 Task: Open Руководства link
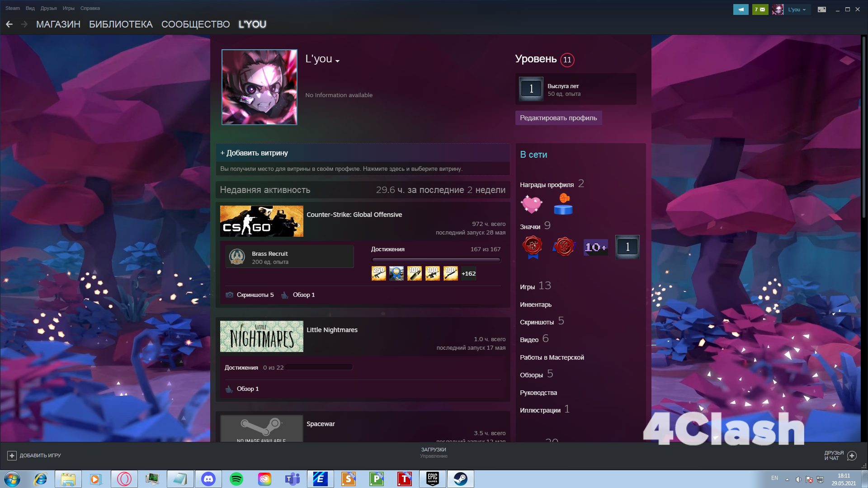pyautogui.click(x=538, y=393)
